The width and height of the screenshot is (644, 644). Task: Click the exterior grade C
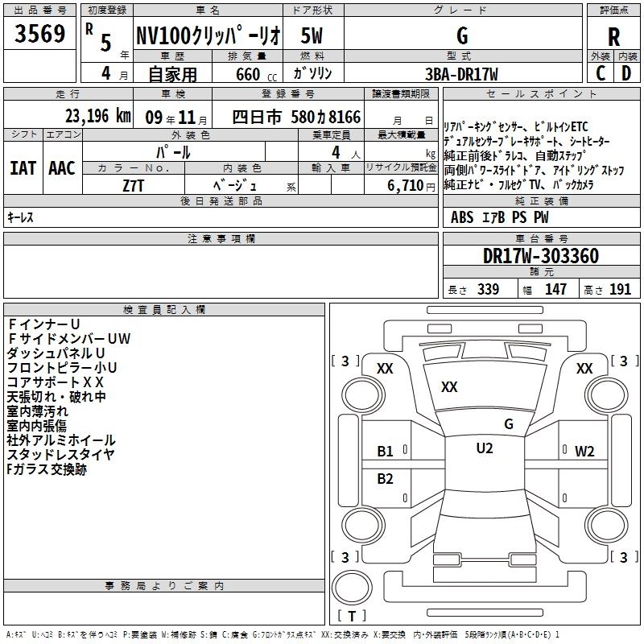pos(601,73)
